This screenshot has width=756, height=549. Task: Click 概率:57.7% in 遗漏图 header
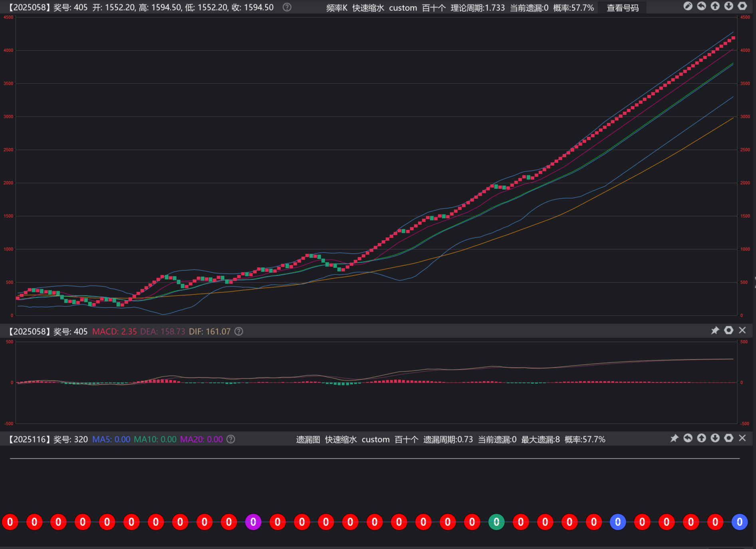tap(585, 440)
